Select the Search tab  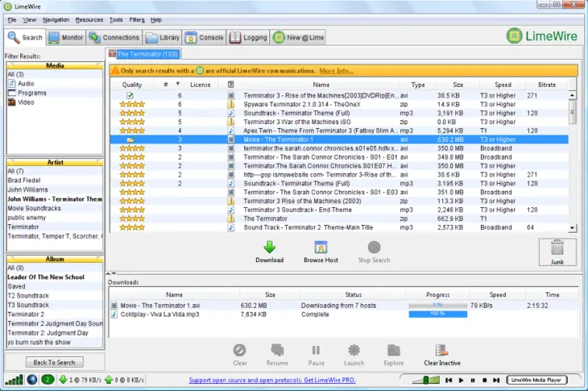[x=25, y=38]
